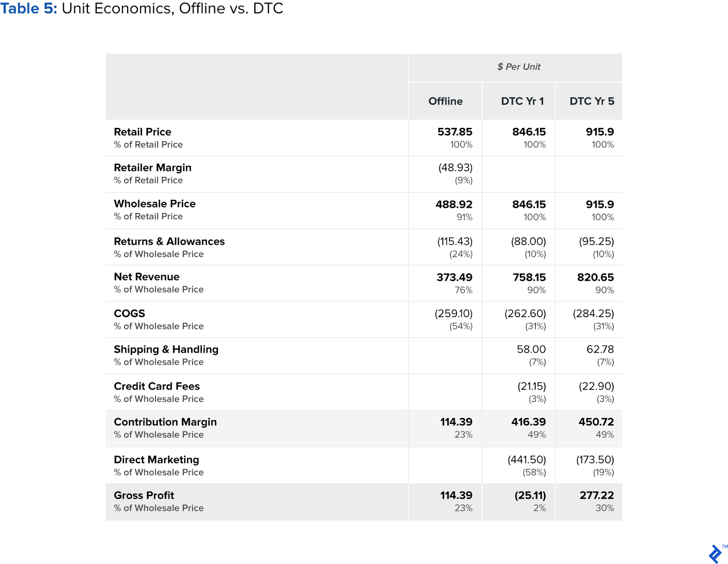728x564 pixels.
Task: Click Offline retail price value 537.85
Action: tap(455, 132)
